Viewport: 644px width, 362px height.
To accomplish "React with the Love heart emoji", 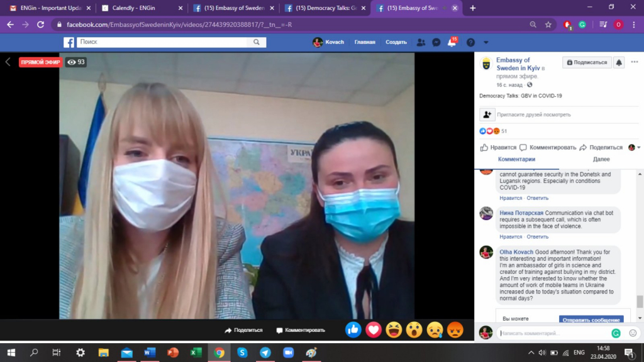I will click(x=374, y=330).
